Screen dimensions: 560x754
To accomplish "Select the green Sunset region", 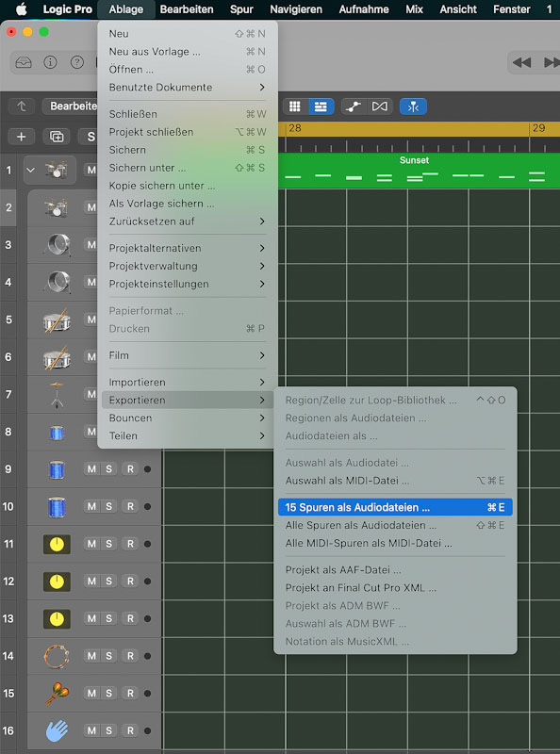I will point(419,171).
